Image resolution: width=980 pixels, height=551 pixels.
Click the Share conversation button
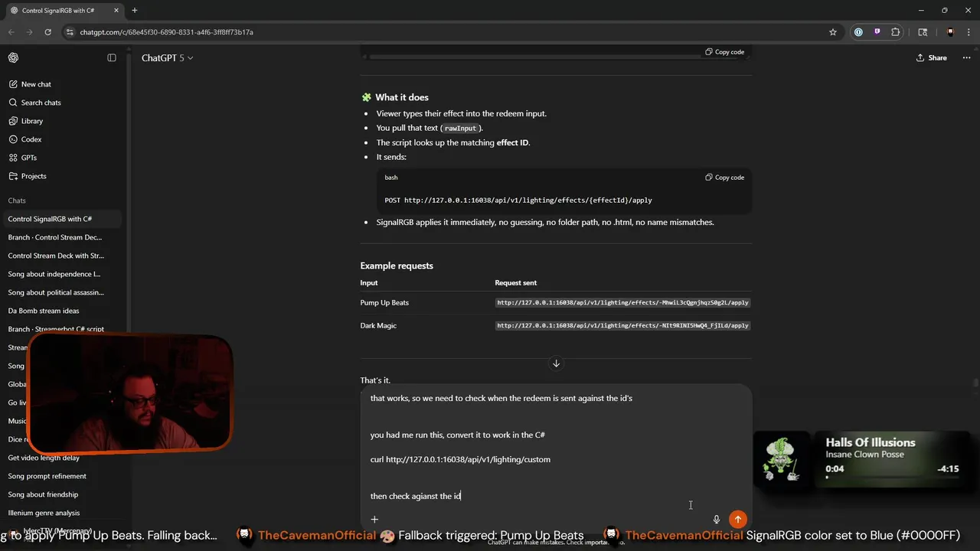click(x=932, y=58)
